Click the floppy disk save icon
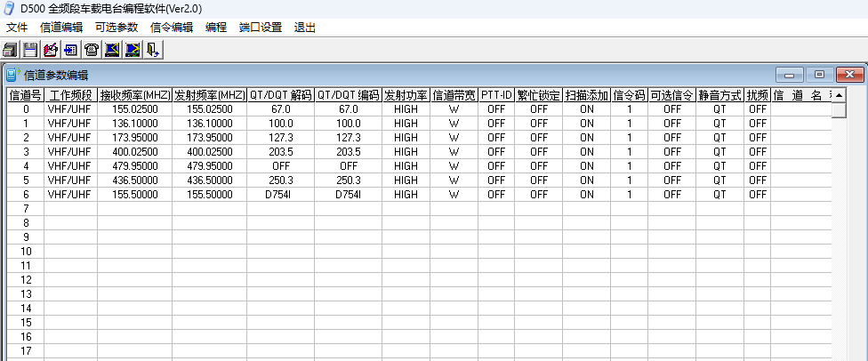Screen dimensions: 868x361 click(x=30, y=50)
